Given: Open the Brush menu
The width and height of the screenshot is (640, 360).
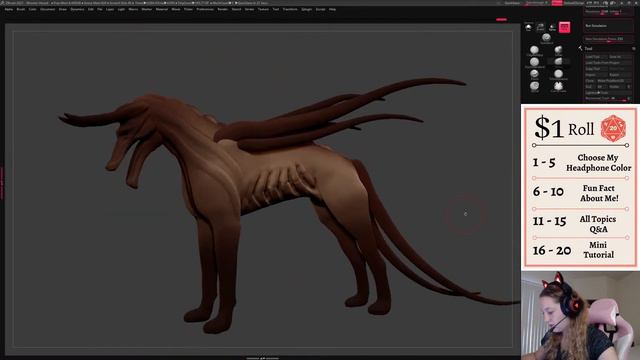Looking at the screenshot, I should [x=21, y=9].
